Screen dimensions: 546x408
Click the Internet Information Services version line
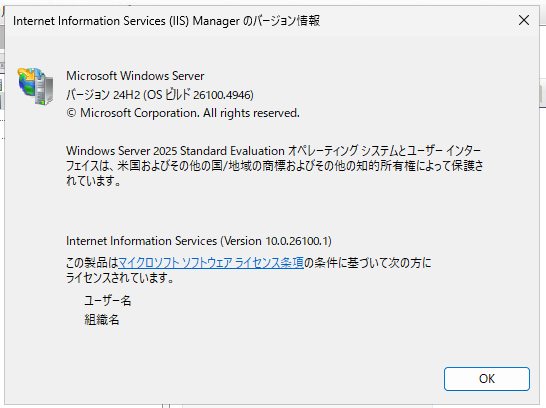coord(199,241)
